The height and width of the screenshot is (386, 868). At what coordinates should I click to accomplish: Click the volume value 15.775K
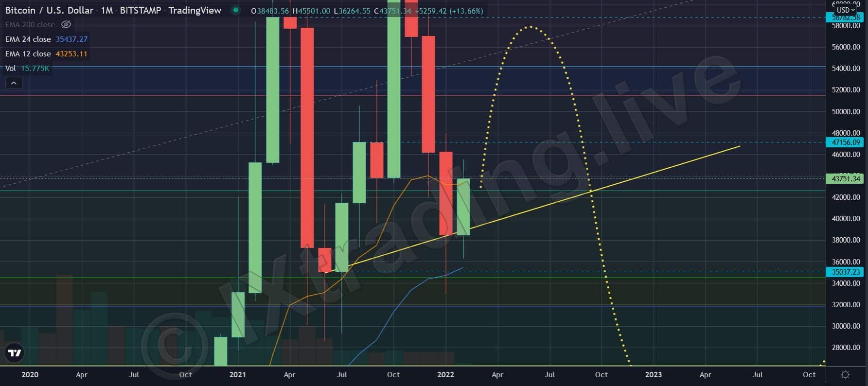35,68
